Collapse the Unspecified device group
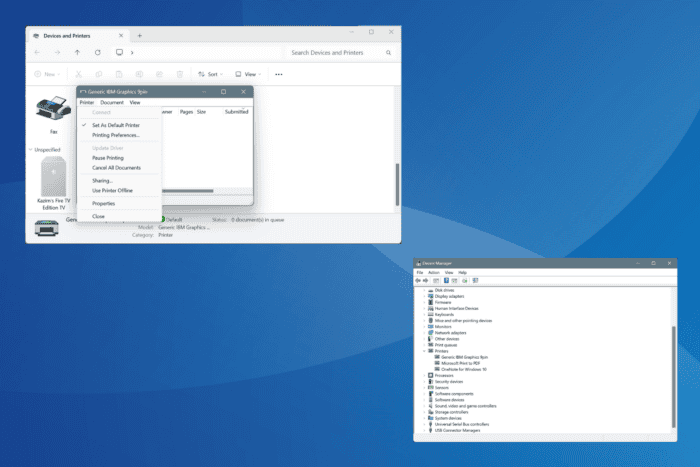 tap(30, 150)
